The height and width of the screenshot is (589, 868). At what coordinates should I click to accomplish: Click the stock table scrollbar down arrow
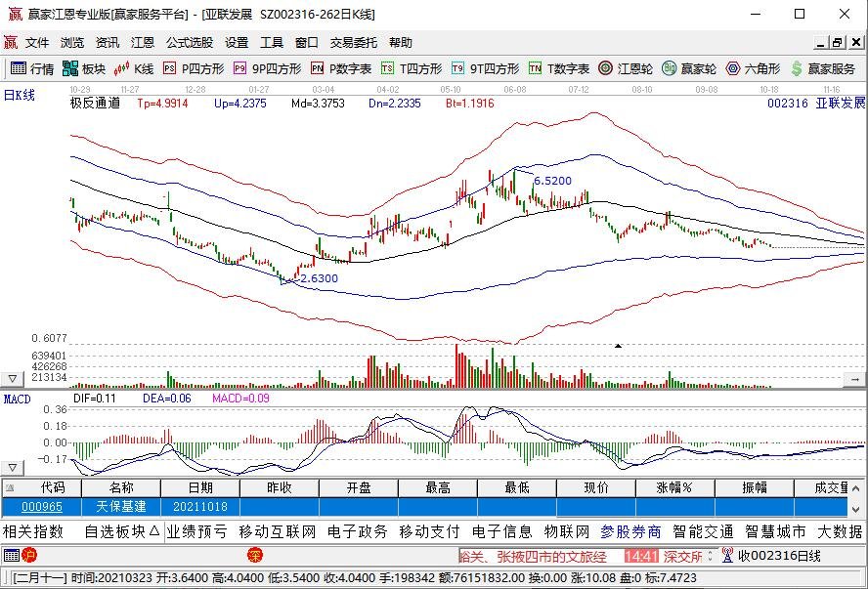856,508
